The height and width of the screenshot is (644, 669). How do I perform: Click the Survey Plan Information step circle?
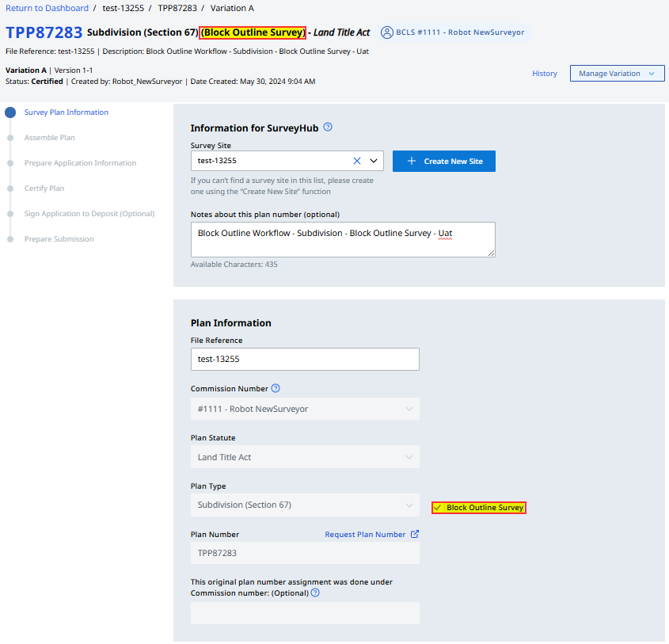10,112
